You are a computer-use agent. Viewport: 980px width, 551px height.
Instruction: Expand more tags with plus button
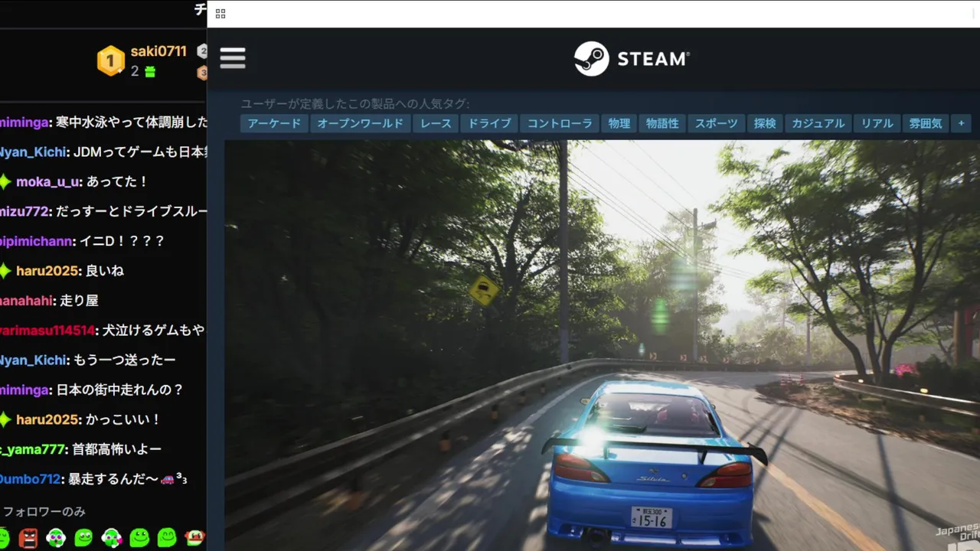(x=961, y=123)
